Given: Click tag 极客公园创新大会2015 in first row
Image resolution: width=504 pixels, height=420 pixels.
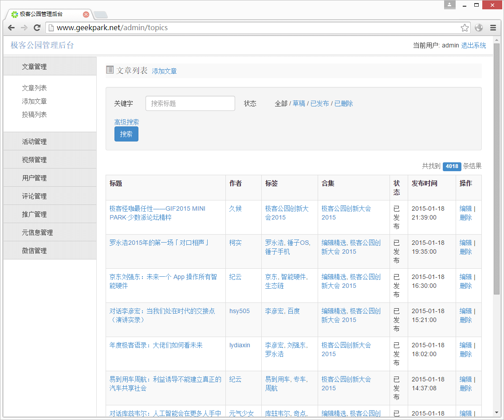Looking at the screenshot, I should pos(287,213).
